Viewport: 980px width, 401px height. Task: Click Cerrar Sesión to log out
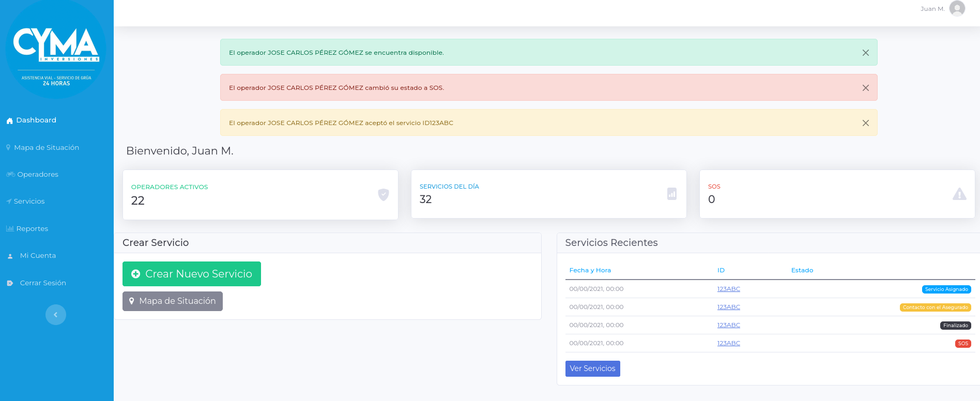point(42,283)
